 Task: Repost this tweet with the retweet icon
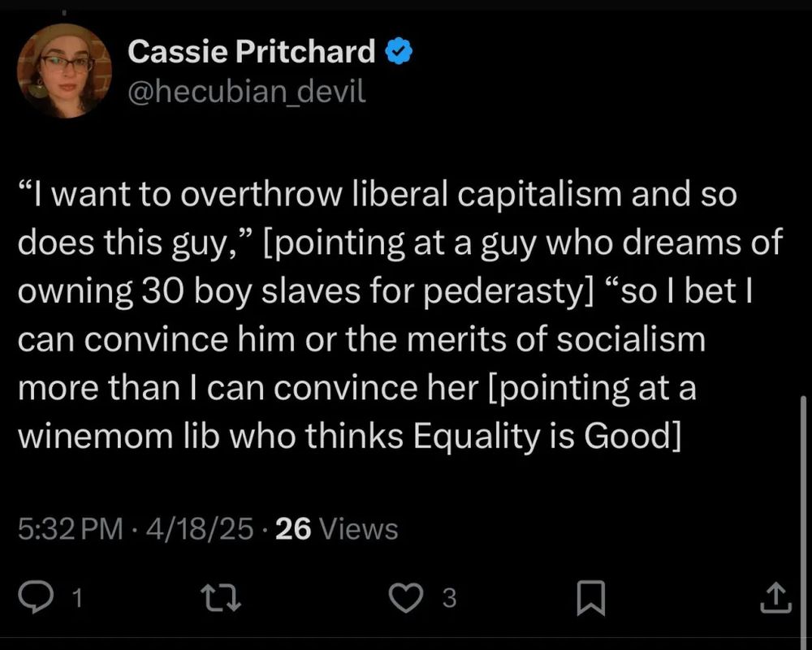click(x=220, y=599)
